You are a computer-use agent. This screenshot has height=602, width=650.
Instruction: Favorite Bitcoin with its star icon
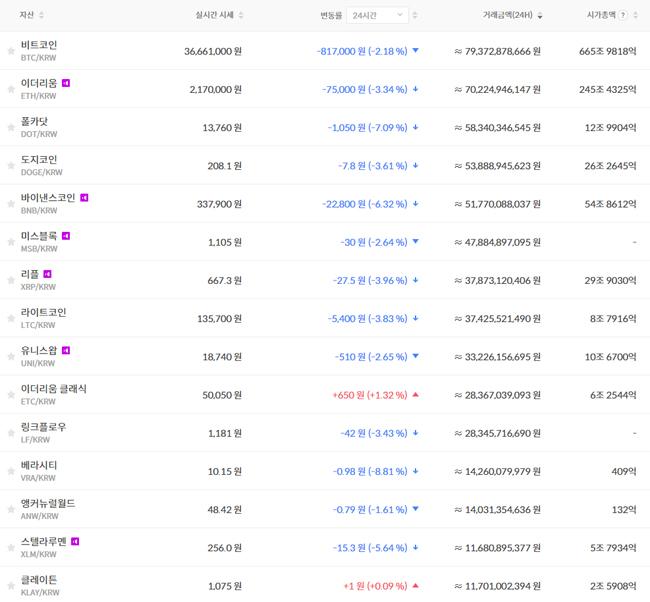point(11,50)
